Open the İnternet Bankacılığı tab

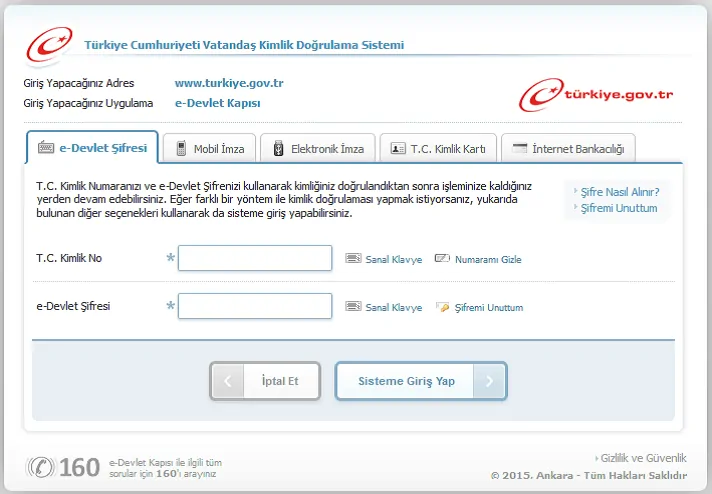click(x=568, y=148)
